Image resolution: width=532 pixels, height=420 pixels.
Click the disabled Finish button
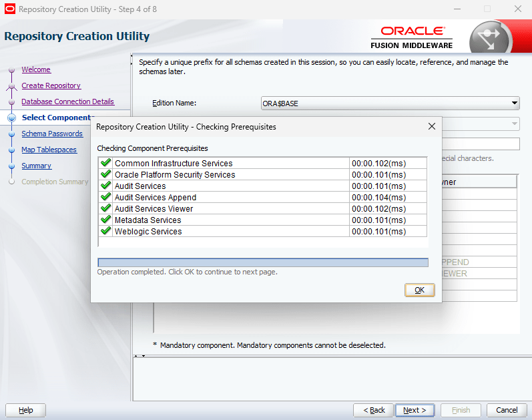461,410
